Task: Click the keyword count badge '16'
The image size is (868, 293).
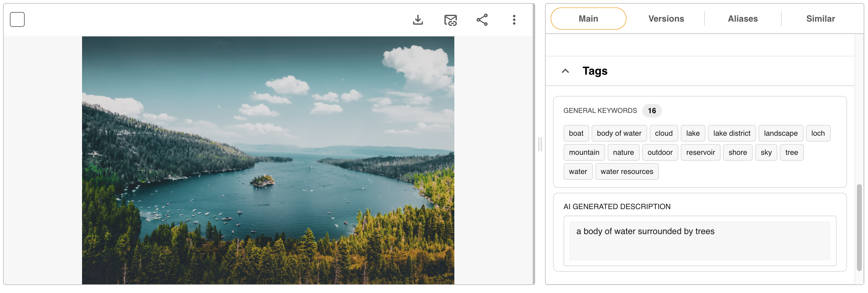Action: (x=652, y=111)
